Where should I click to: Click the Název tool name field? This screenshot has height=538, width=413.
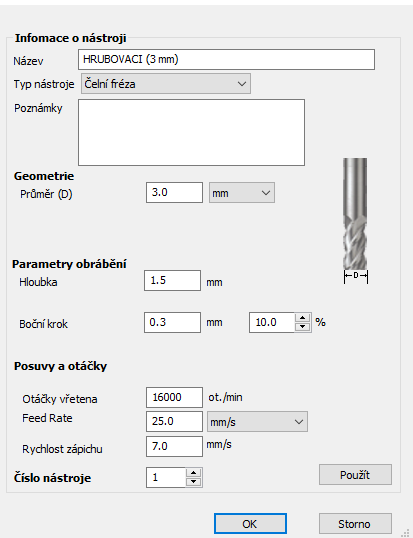click(x=226, y=60)
